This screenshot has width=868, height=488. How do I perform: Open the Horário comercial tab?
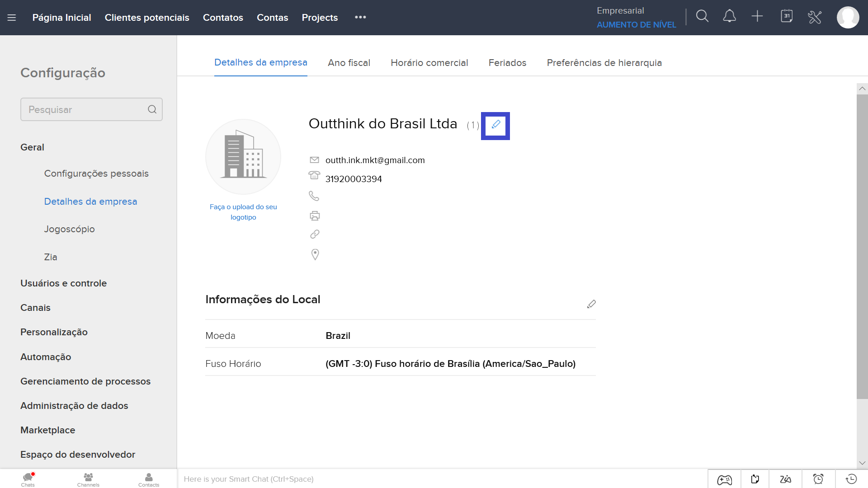pyautogui.click(x=429, y=63)
